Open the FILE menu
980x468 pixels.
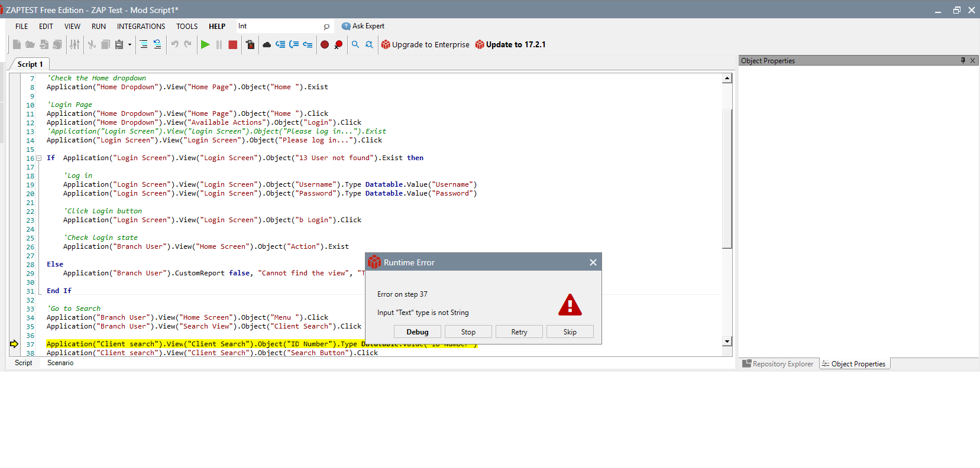22,27
